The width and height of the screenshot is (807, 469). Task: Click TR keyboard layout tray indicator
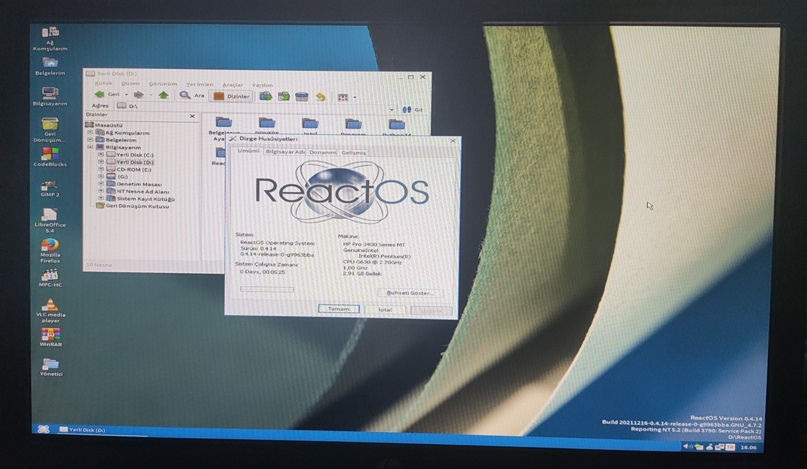click(x=730, y=447)
